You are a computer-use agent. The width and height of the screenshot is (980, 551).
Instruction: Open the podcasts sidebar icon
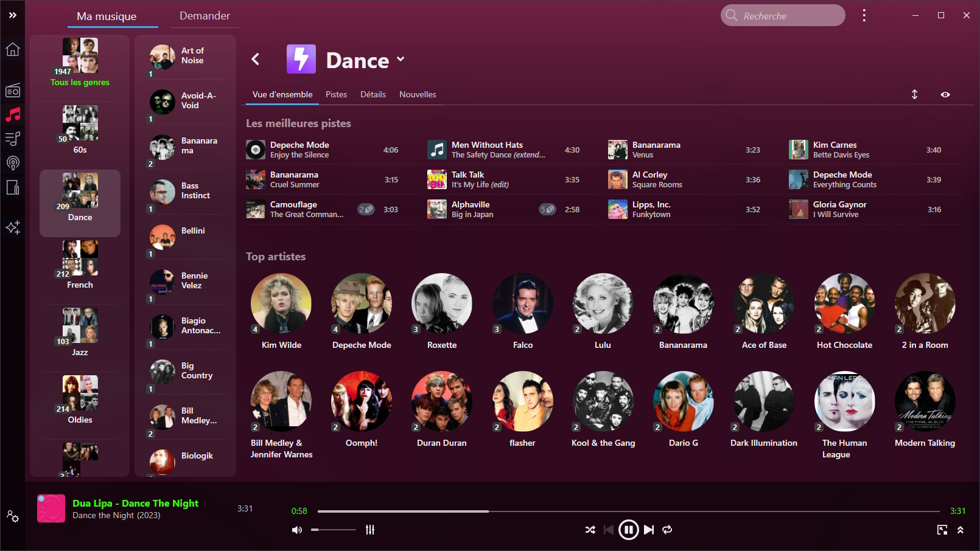click(x=13, y=163)
